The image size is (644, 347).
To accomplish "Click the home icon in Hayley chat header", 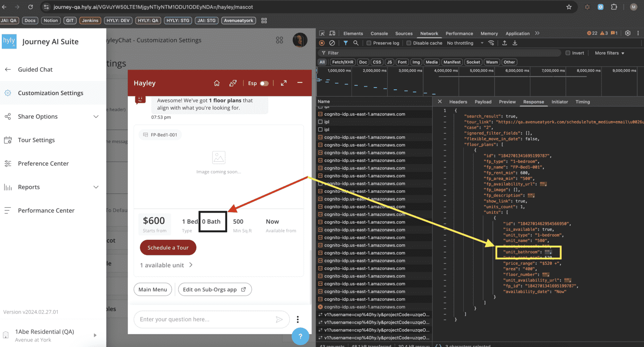I will click(x=217, y=83).
